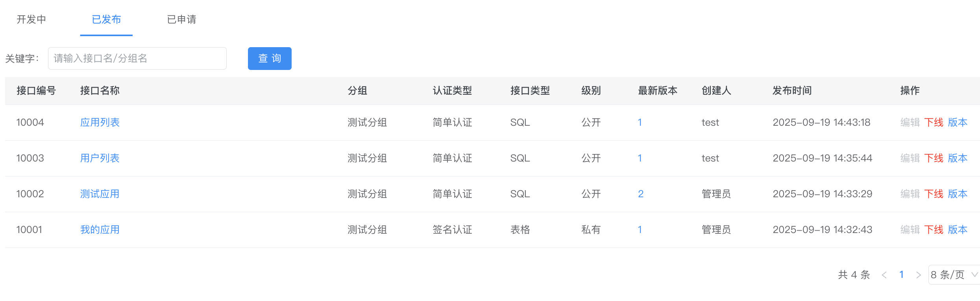
Task: Go to previous page arrow
Action: (884, 275)
